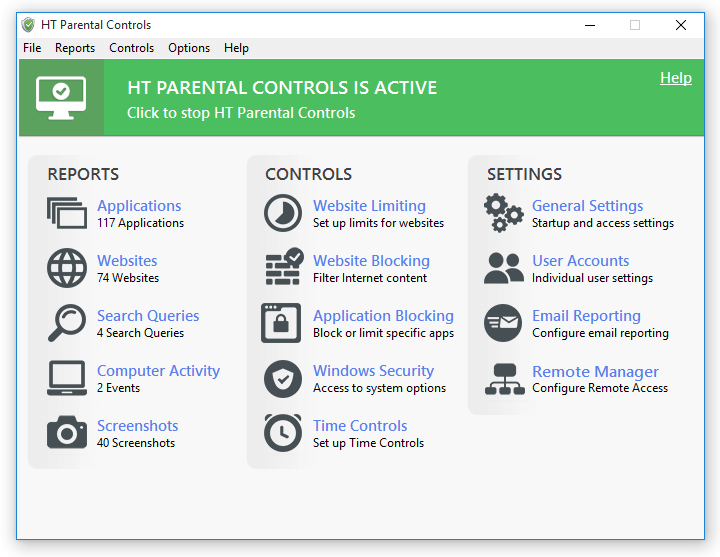Open the Computer Activity report link
The image size is (720, 557).
click(x=158, y=371)
